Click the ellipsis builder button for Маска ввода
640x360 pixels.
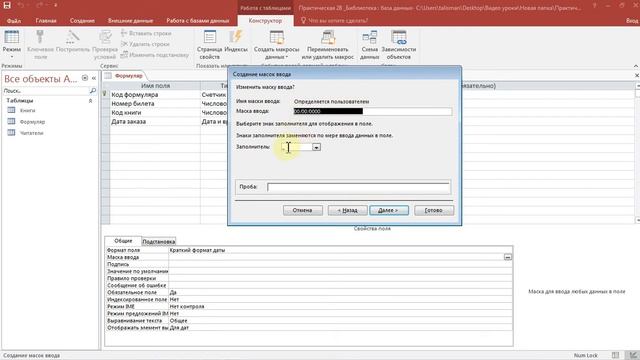tap(508, 257)
